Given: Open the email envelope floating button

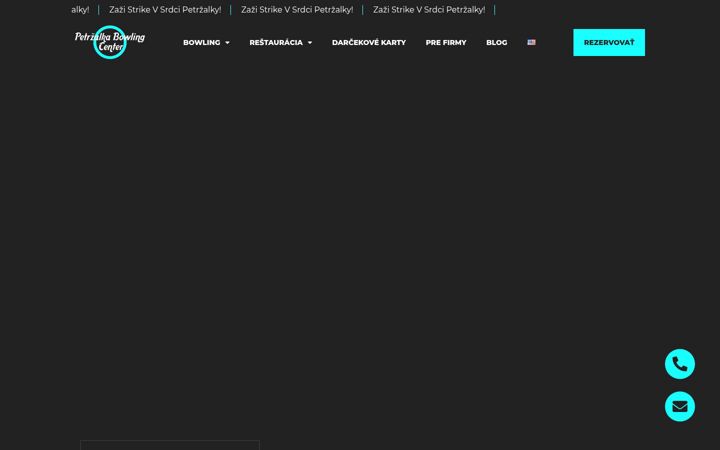Looking at the screenshot, I should point(680,406).
